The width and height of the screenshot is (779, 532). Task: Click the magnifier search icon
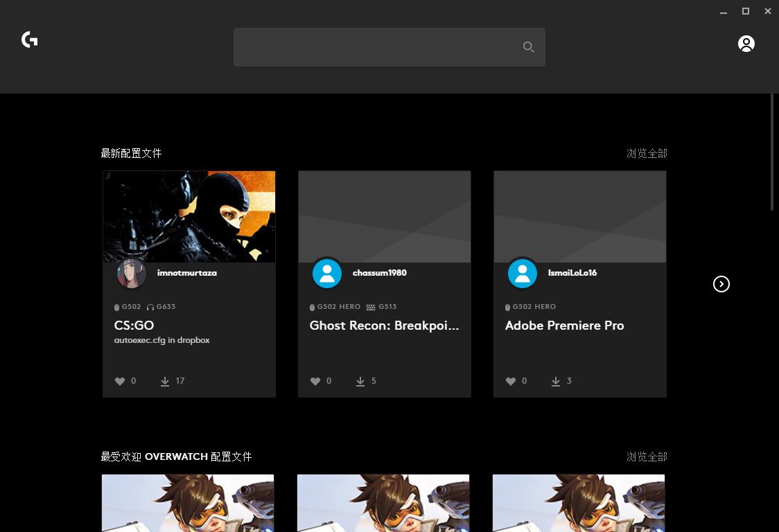(528, 47)
